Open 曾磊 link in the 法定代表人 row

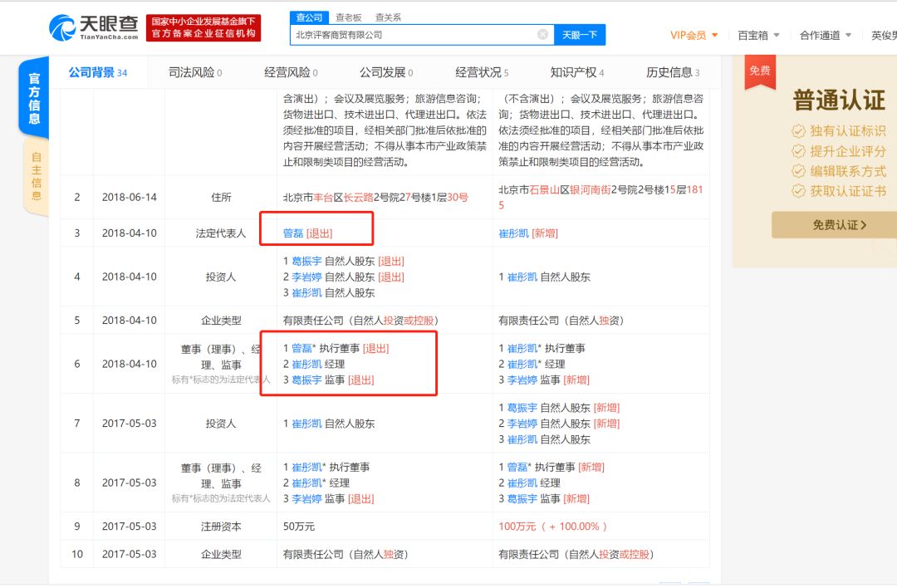pyautogui.click(x=293, y=233)
